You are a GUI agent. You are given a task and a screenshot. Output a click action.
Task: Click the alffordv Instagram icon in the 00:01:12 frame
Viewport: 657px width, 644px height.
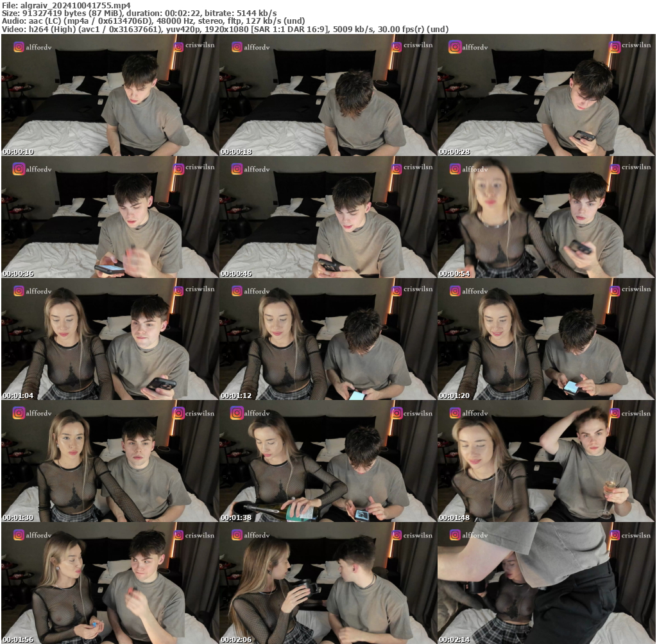point(237,290)
